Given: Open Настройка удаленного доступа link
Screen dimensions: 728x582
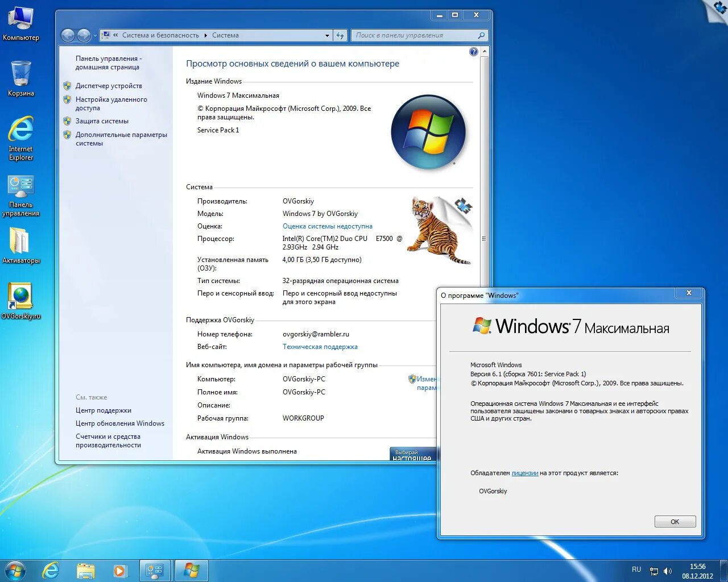Looking at the screenshot, I should coord(111,103).
